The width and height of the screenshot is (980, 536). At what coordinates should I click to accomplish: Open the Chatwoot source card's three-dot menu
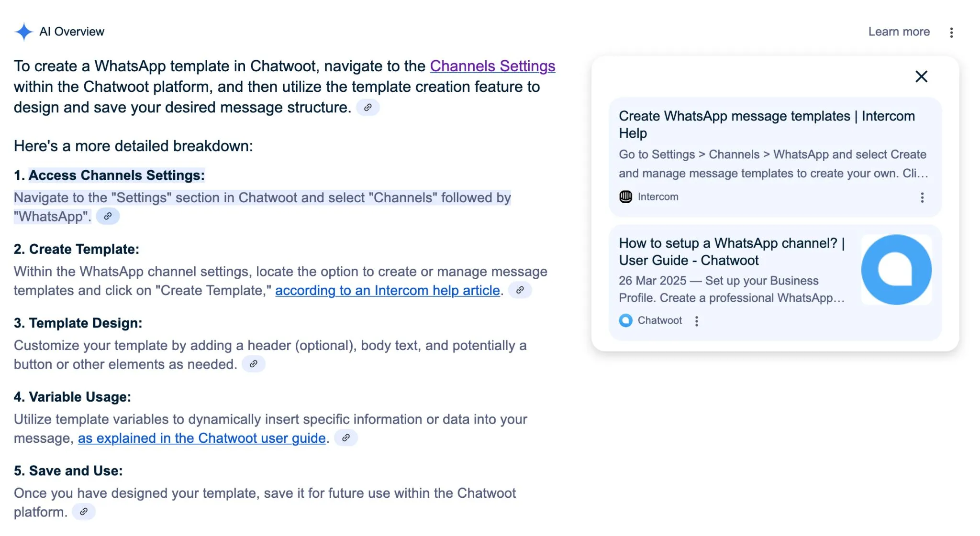696,321
